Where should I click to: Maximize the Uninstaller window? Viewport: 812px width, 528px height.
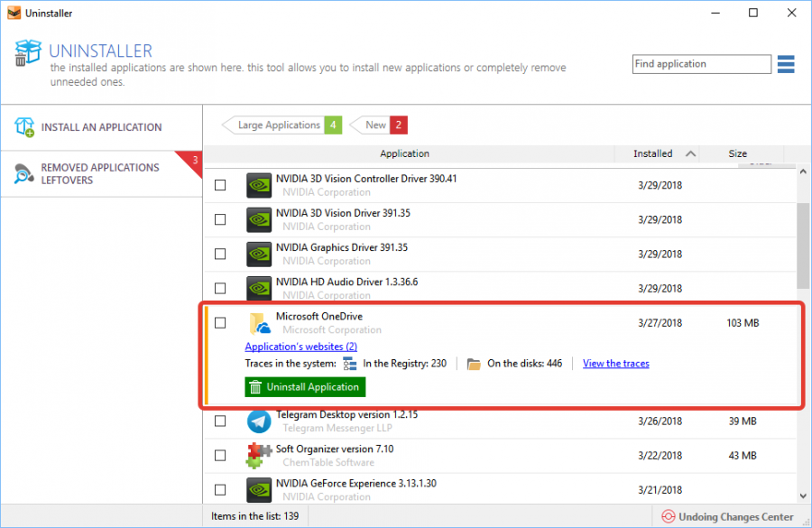tap(753, 13)
